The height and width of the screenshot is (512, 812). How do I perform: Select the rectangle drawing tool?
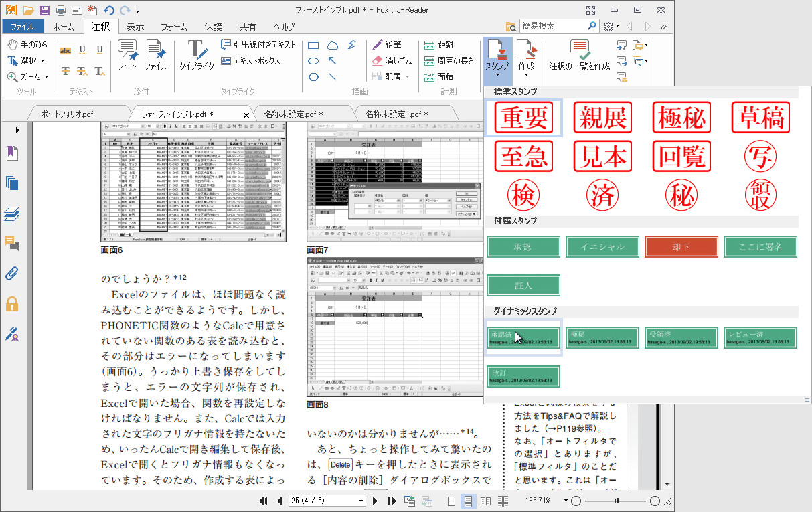(313, 46)
